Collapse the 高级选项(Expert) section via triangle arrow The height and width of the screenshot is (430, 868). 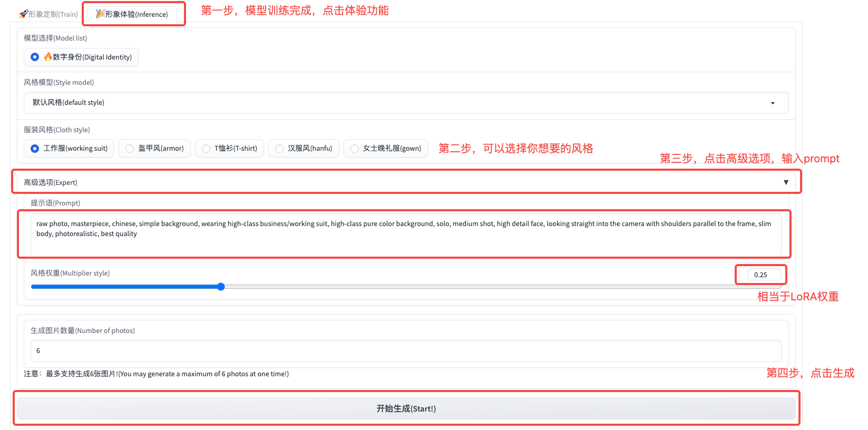pos(786,182)
